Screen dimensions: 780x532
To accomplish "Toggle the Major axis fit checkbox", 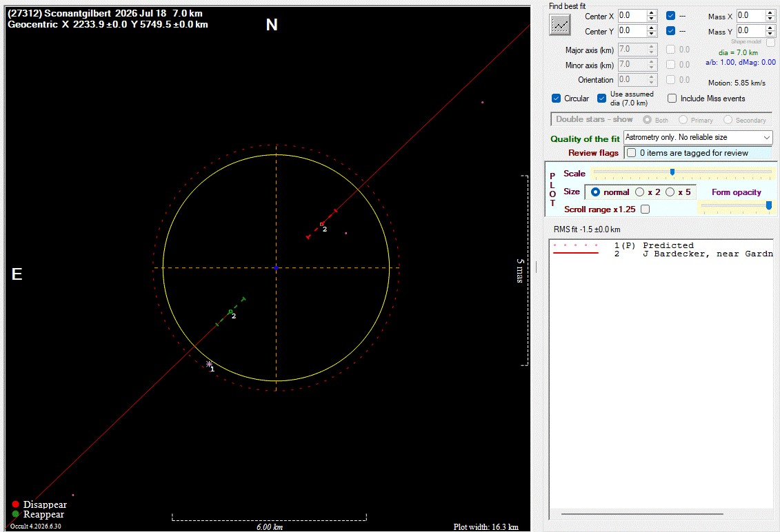I will click(x=670, y=49).
